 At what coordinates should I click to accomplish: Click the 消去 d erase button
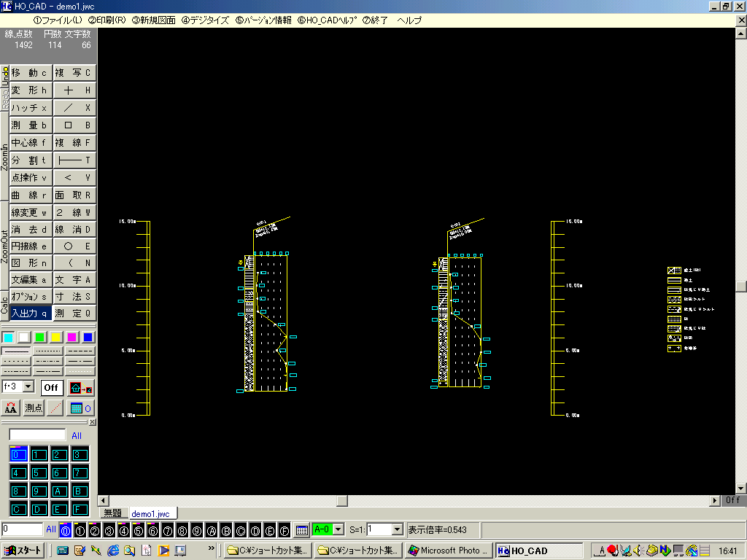[31, 230]
